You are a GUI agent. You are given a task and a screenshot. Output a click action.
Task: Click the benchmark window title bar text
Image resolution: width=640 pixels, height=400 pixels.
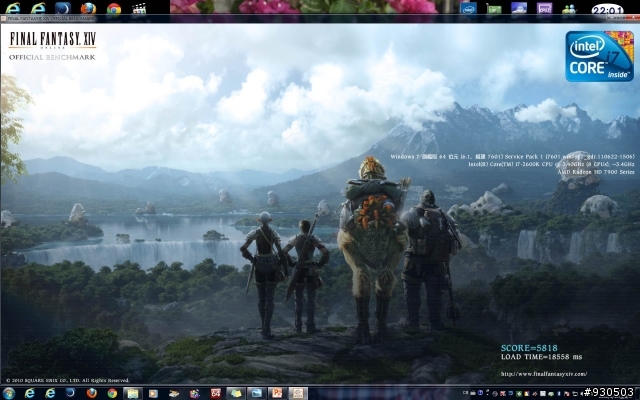[x=51, y=18]
